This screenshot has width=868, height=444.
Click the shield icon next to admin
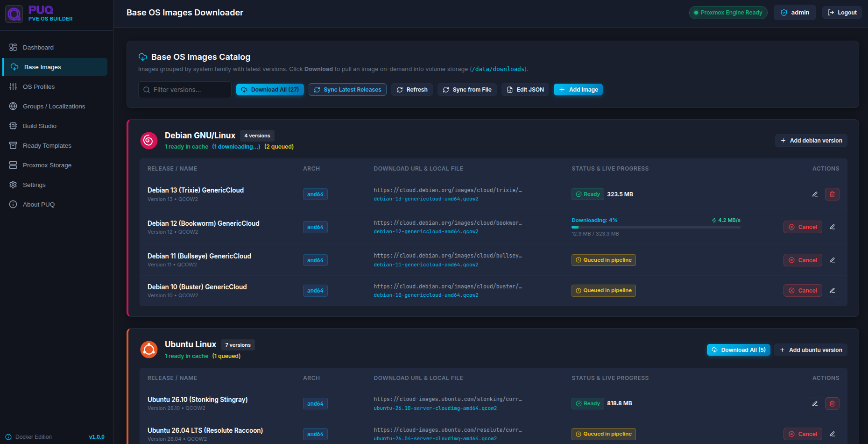tap(784, 13)
